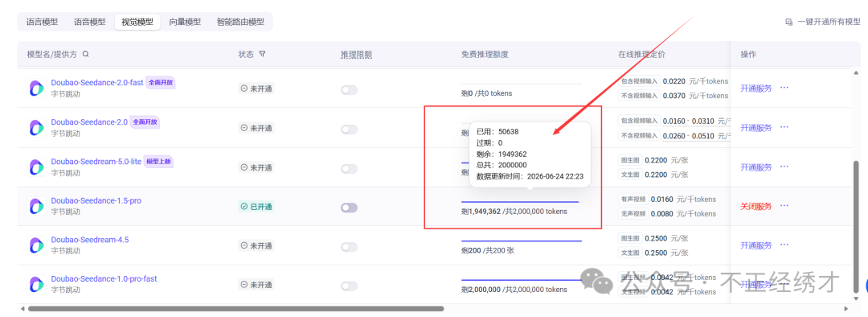This screenshot has height=317, width=868.
Task: Click the 一键开通所有模型 icon
Action: [x=789, y=23]
